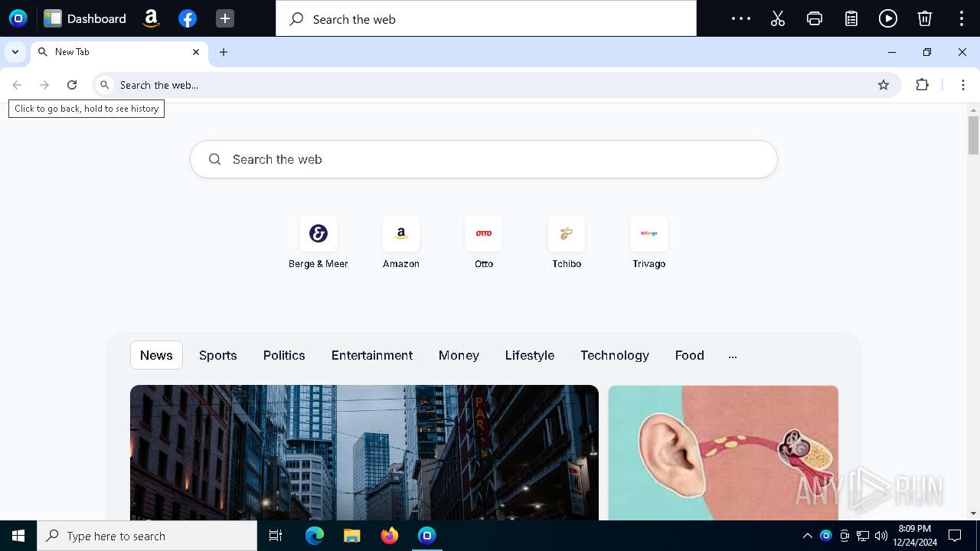The height and width of the screenshot is (551, 980).
Task: Switch to the Money tab
Action: click(x=459, y=355)
